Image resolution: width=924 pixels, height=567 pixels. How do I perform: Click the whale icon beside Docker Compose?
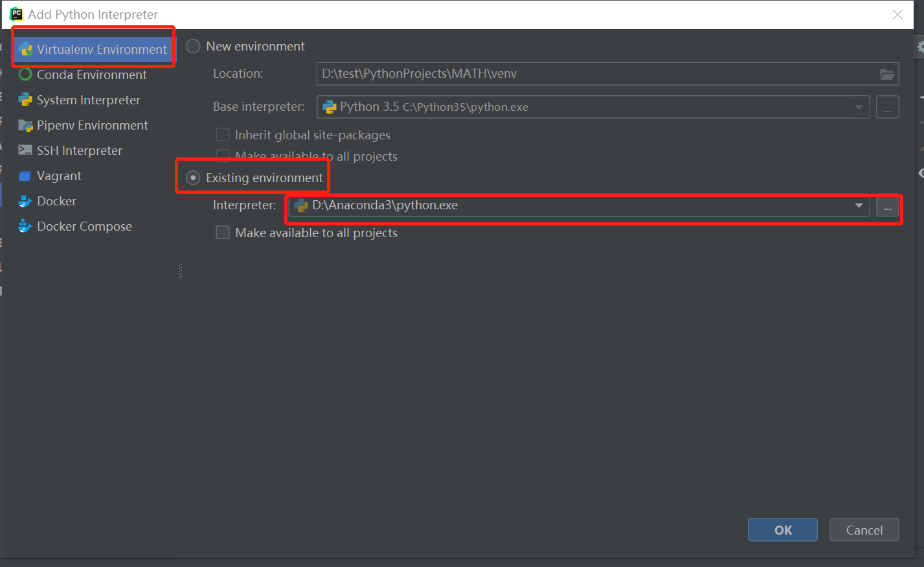click(x=25, y=226)
